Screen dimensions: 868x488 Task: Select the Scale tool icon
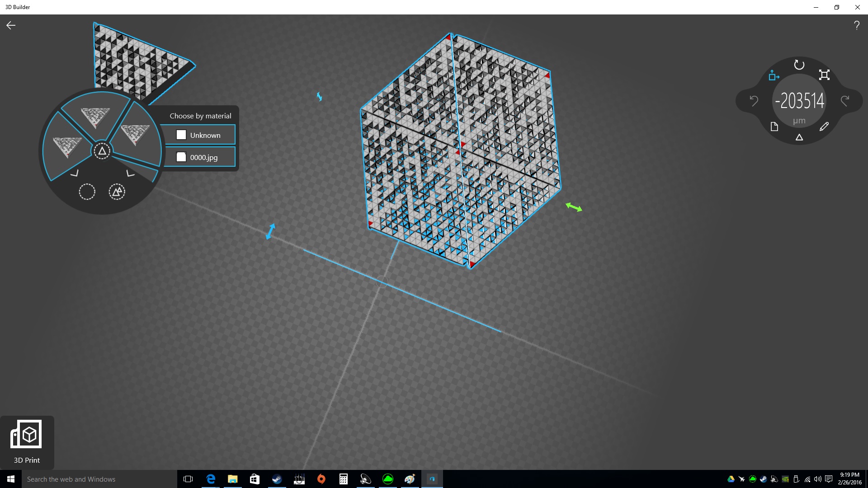click(x=824, y=75)
